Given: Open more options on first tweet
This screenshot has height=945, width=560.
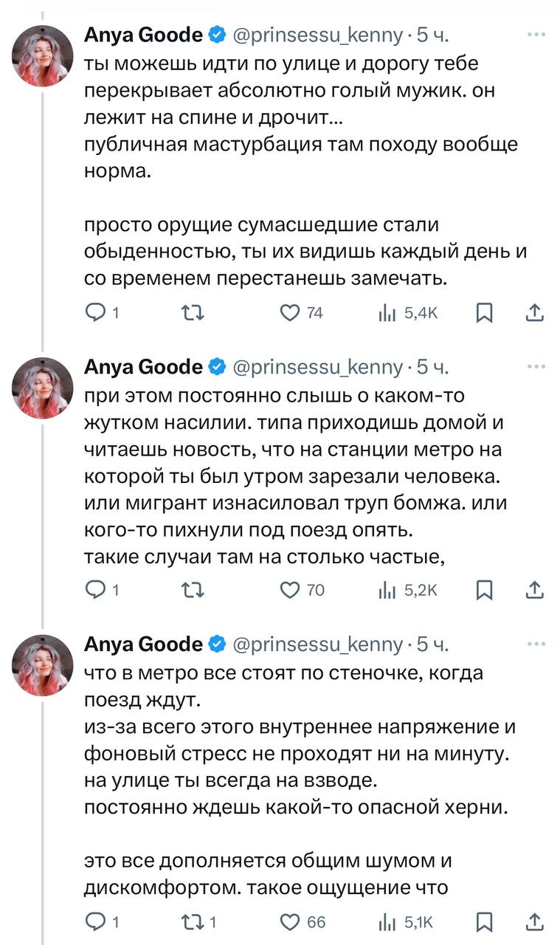Looking at the screenshot, I should point(536,34).
